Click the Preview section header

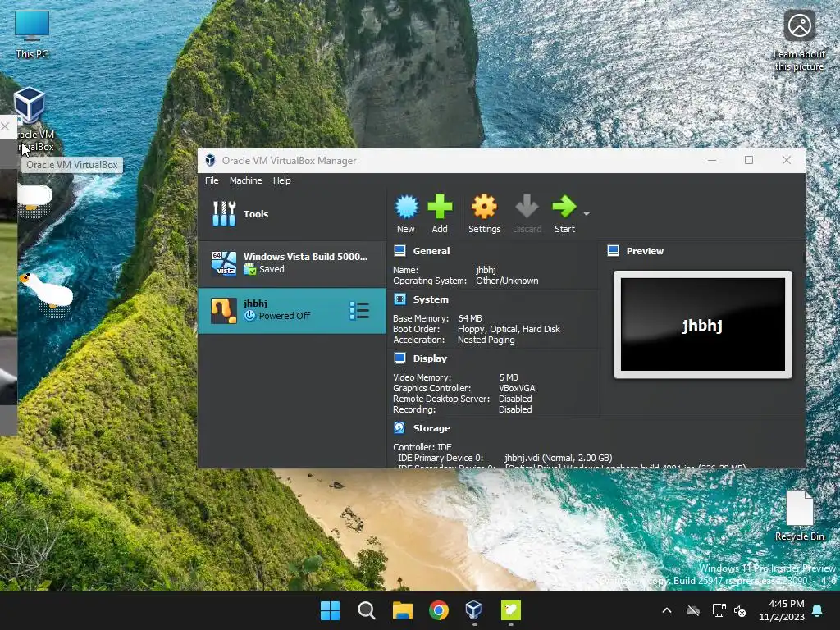645,251
